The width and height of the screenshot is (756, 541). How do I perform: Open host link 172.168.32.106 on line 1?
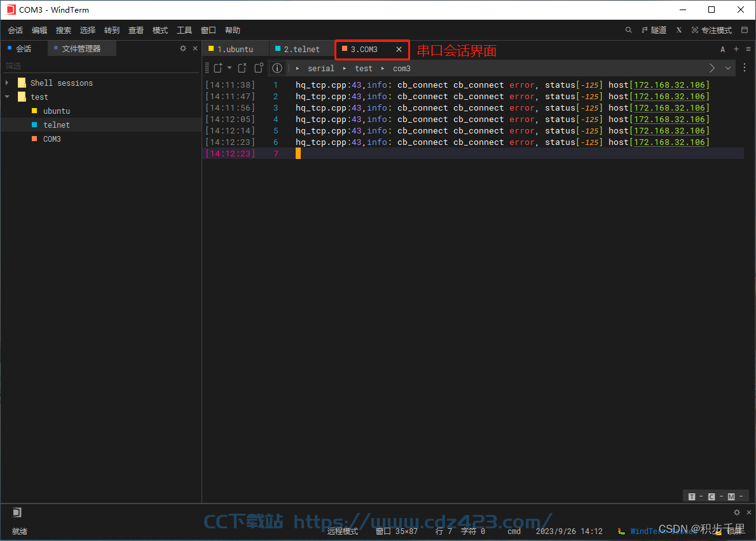tap(670, 85)
